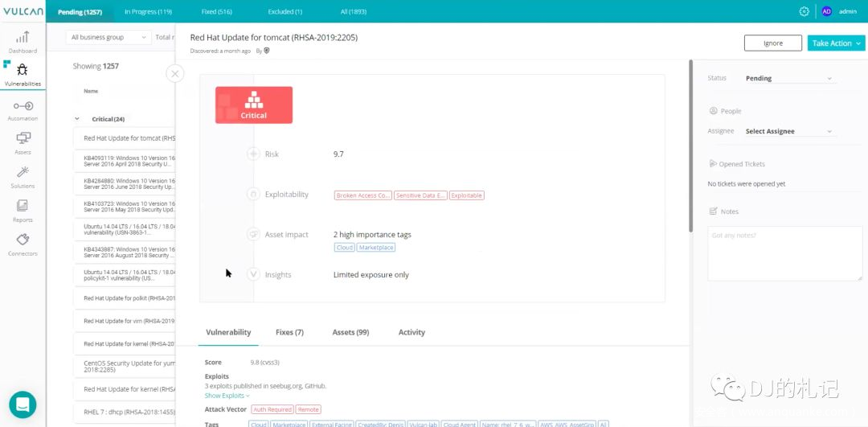
Task: Click the Sensitive Data E... tag
Action: coord(420,195)
